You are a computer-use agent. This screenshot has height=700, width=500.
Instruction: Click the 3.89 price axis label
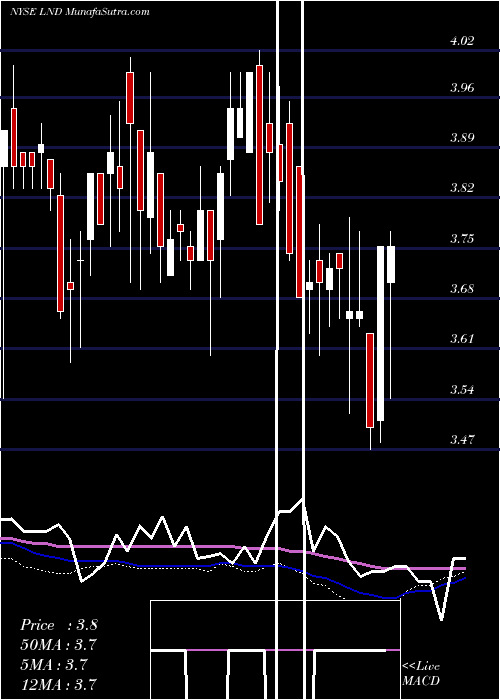coord(462,138)
